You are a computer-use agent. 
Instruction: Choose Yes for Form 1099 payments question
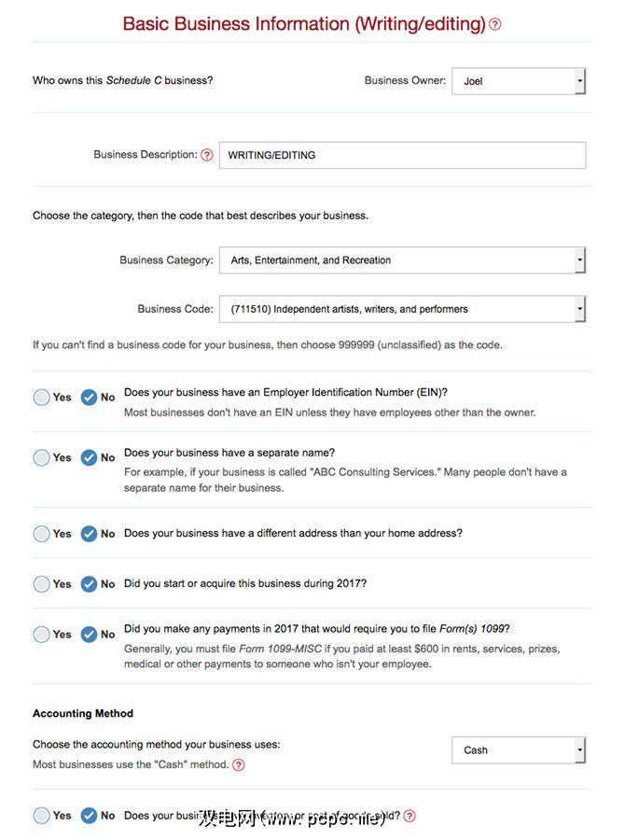pyautogui.click(x=42, y=635)
